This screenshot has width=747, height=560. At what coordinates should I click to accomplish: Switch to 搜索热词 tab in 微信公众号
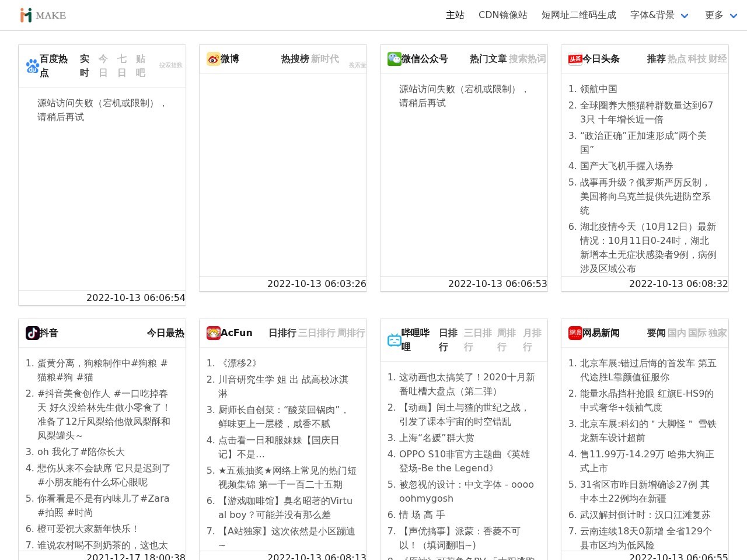click(528, 59)
